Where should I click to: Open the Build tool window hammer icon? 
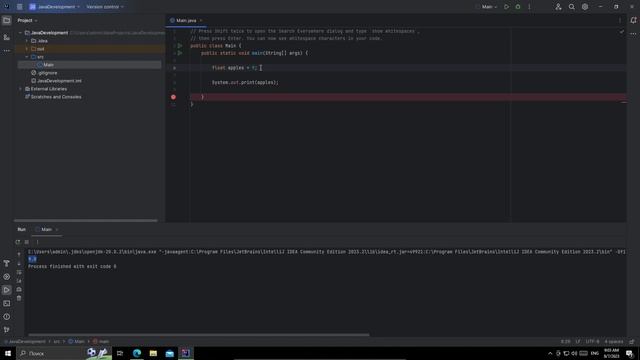coord(7,263)
